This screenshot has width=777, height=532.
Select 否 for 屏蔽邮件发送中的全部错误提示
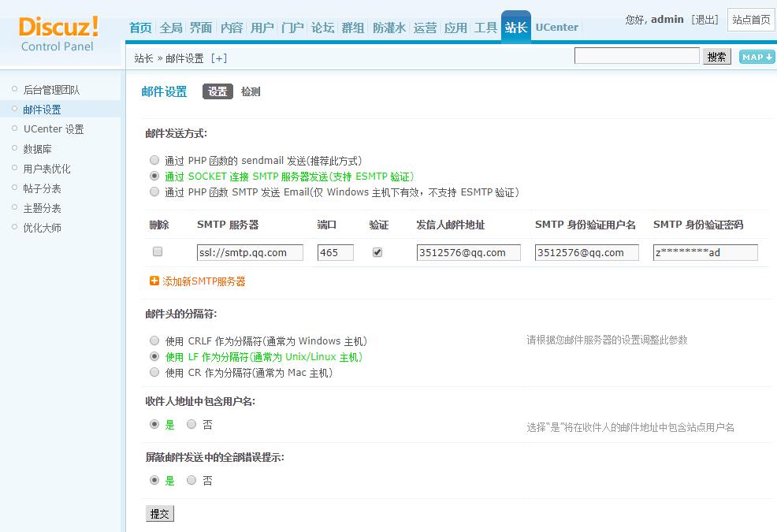[x=191, y=480]
